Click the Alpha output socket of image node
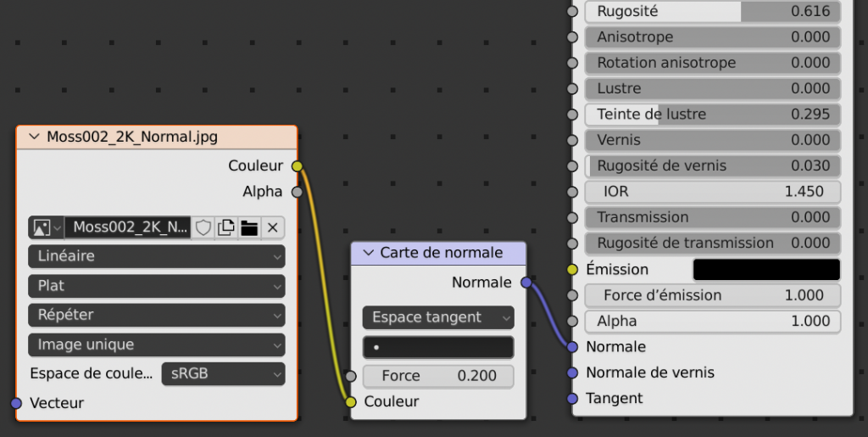Viewport: 868px width, 437px height. [x=297, y=192]
